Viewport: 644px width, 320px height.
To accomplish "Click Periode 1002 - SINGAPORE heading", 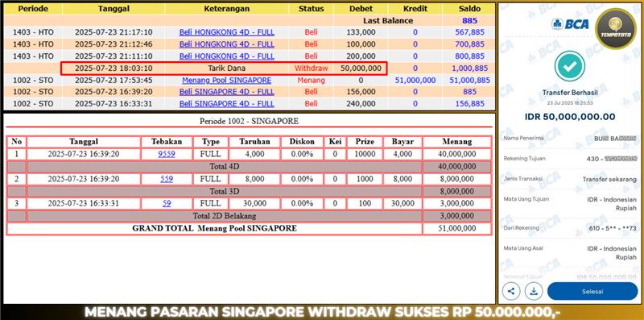I will pos(249,121).
